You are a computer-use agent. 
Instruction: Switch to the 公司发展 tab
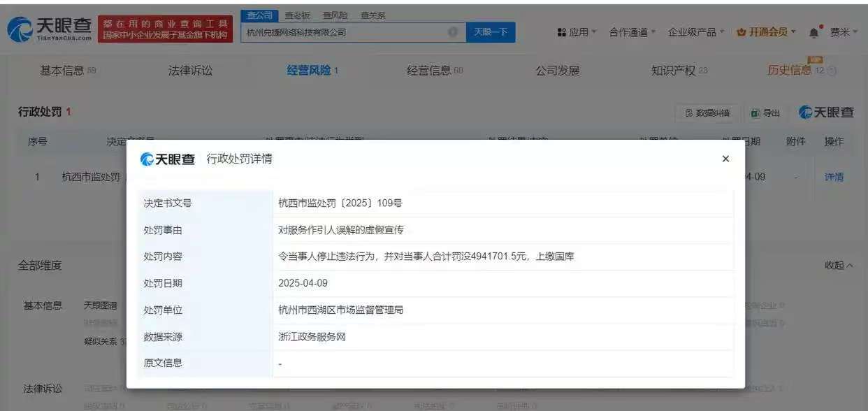(557, 71)
